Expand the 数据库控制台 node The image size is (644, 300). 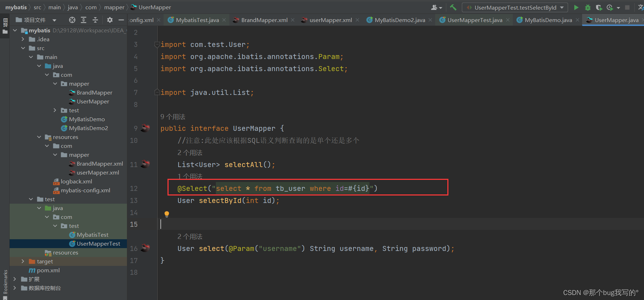click(15, 288)
